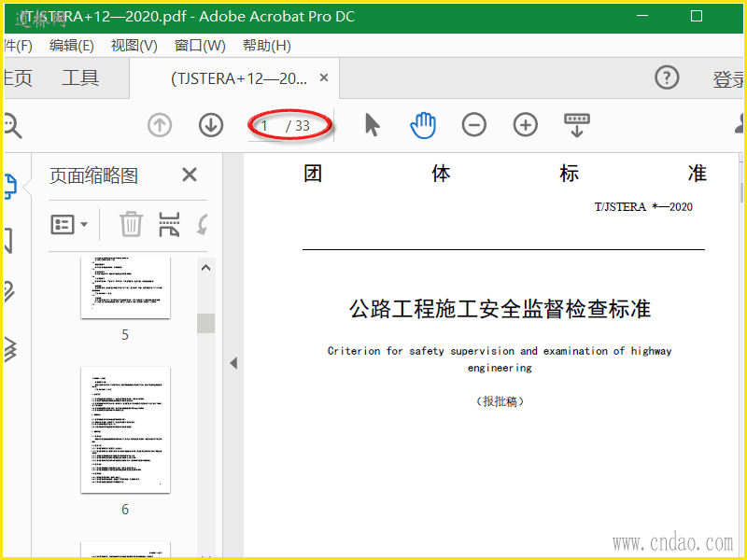Collapse the navigation pane with left triangle
Image resolution: width=747 pixels, height=560 pixels.
click(233, 363)
